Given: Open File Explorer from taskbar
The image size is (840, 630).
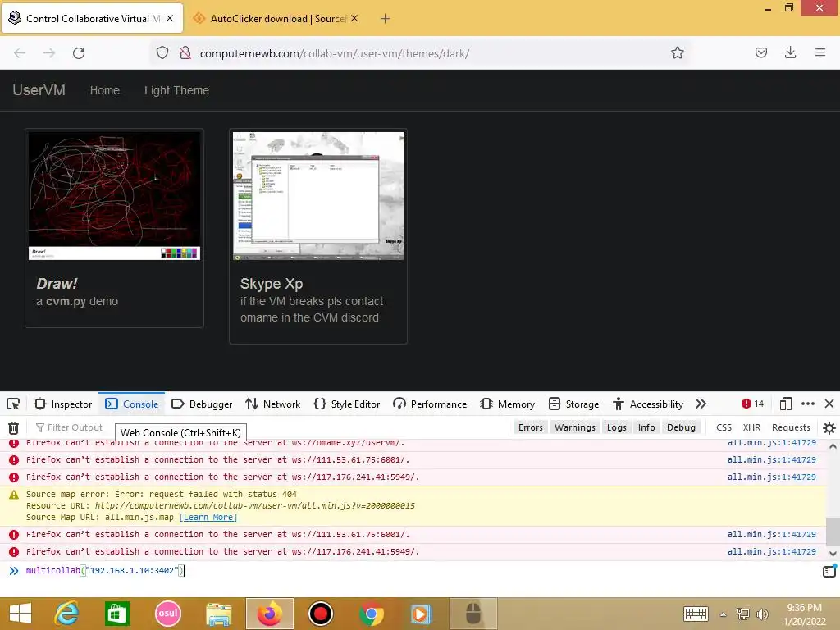Looking at the screenshot, I should point(219,614).
